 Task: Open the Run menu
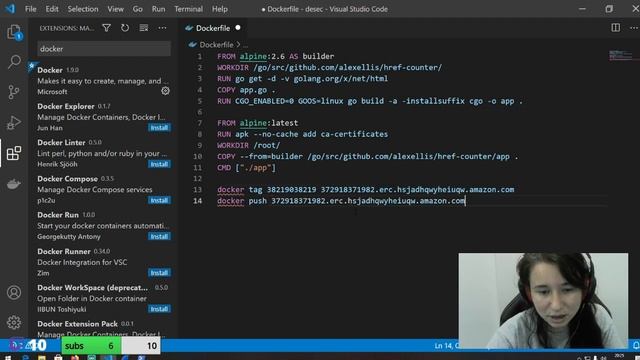pos(158,9)
